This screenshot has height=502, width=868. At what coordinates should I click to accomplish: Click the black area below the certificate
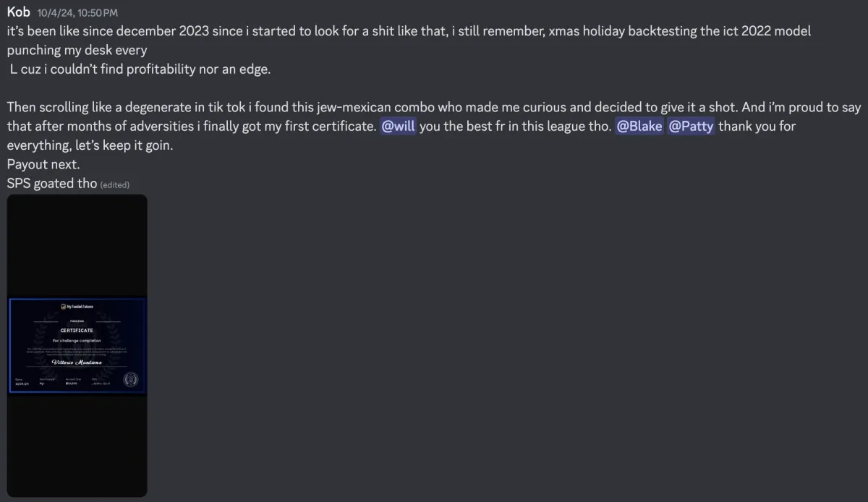pos(77,445)
